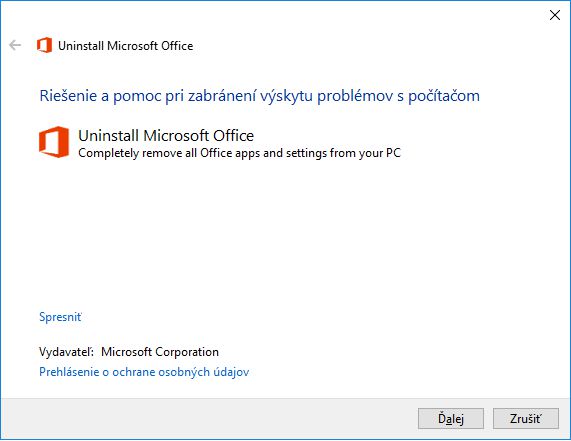Close the Uninstall Microsoft Office dialog
Screen dimensions: 571x441
click(x=555, y=15)
